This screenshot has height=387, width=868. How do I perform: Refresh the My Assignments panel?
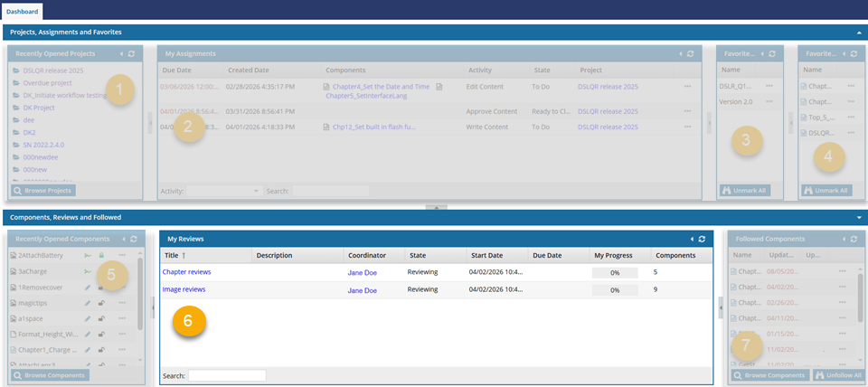690,54
